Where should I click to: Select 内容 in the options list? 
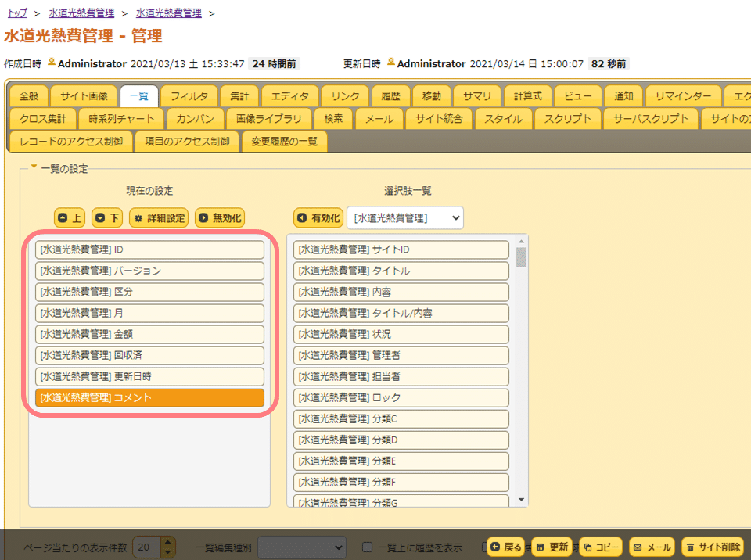pyautogui.click(x=401, y=292)
